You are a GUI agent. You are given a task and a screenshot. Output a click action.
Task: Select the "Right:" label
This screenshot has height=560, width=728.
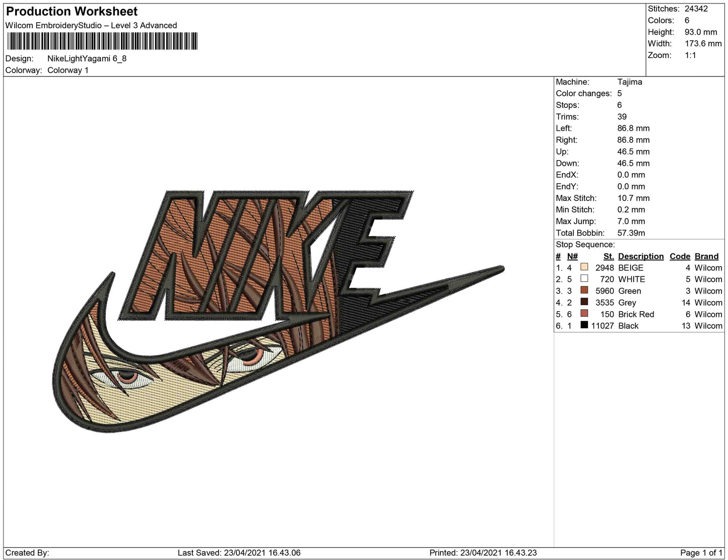[x=566, y=139]
